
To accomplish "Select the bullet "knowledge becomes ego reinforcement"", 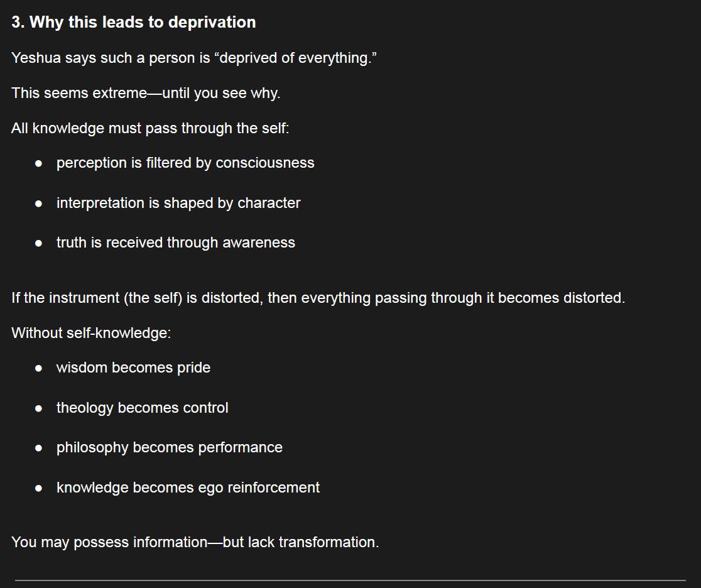I will point(188,487).
